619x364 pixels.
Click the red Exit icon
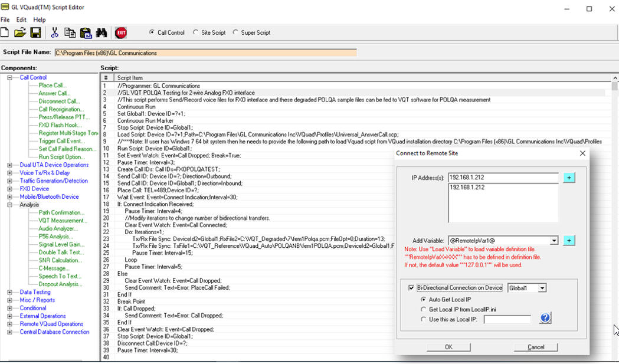(x=121, y=32)
